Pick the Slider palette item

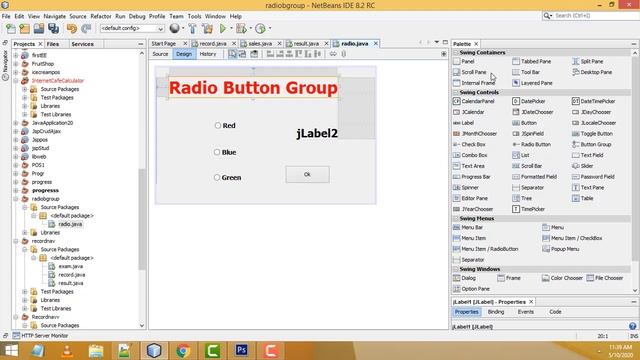582,166
